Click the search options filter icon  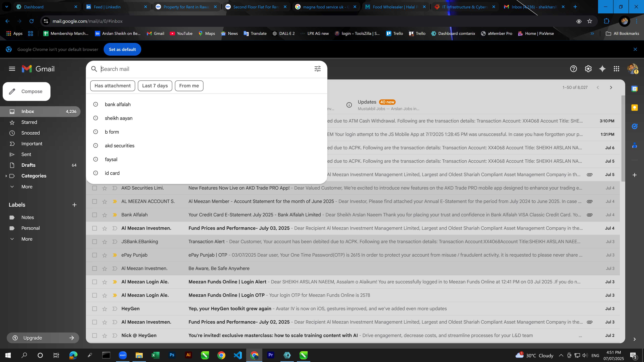(x=317, y=69)
